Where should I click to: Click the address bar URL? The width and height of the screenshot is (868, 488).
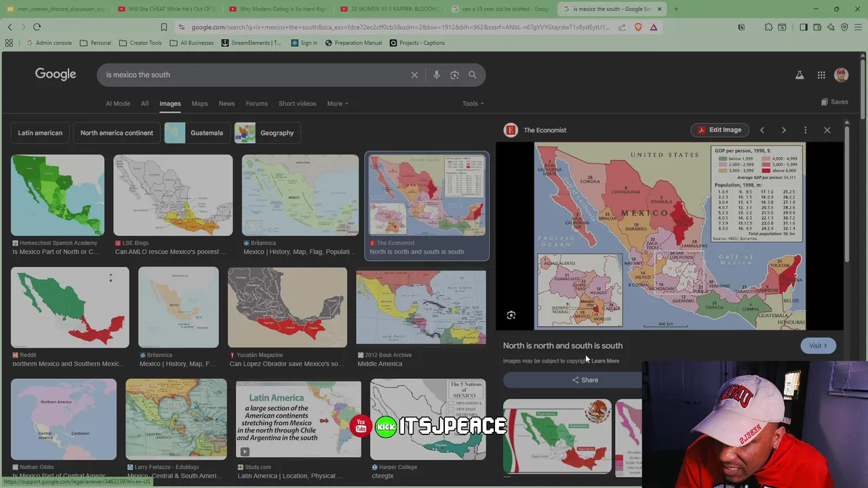click(400, 27)
